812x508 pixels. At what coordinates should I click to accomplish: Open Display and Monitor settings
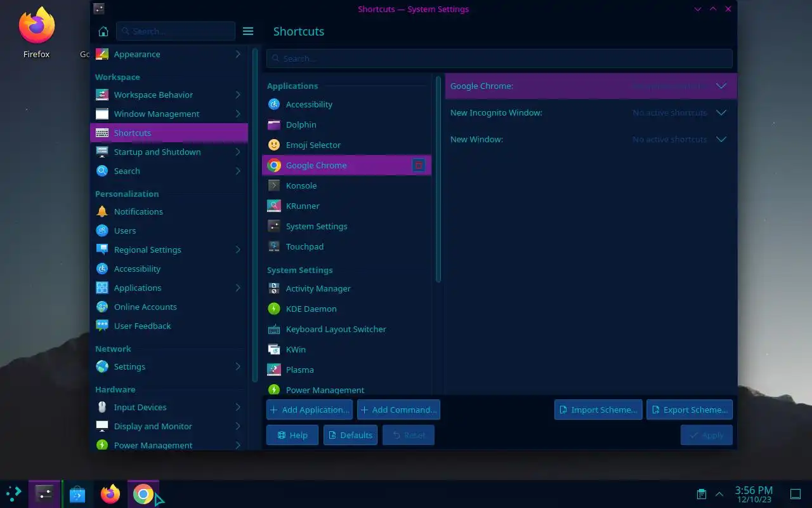tap(169, 426)
